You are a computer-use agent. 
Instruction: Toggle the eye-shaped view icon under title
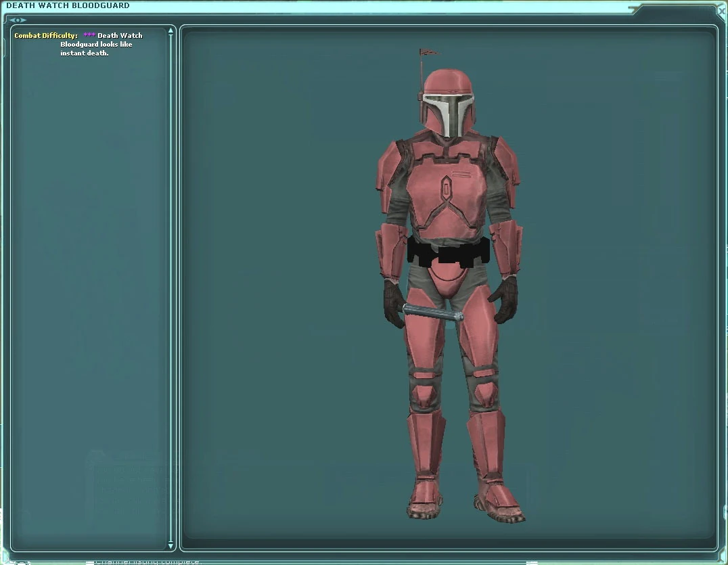18,20
